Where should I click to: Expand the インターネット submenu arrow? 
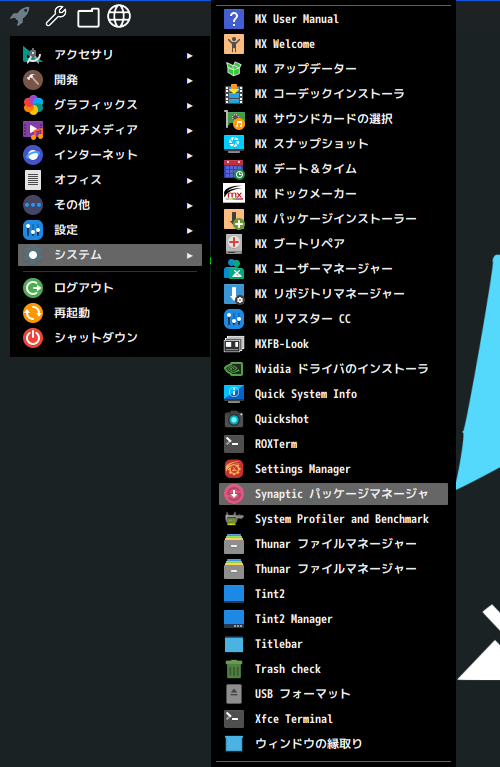[x=189, y=156]
